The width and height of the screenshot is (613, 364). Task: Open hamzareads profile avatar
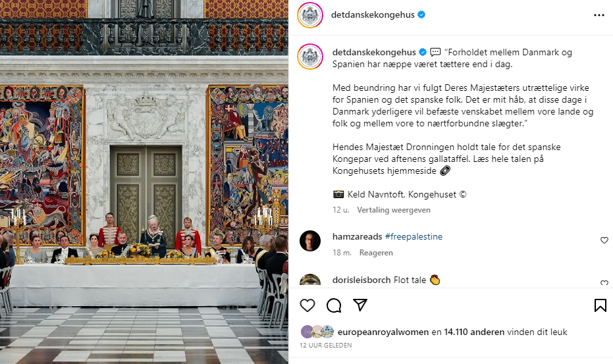(x=310, y=240)
